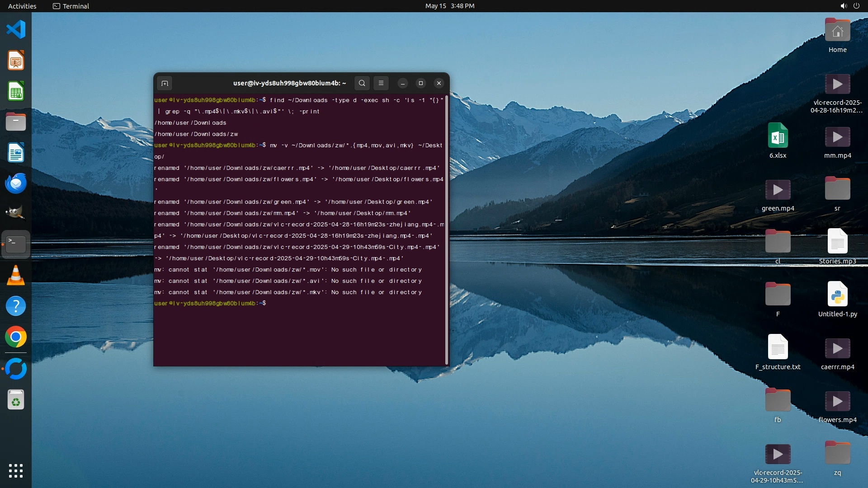This screenshot has width=868, height=488.
Task: Open LibreOffice Impress from dock
Action: point(16,61)
